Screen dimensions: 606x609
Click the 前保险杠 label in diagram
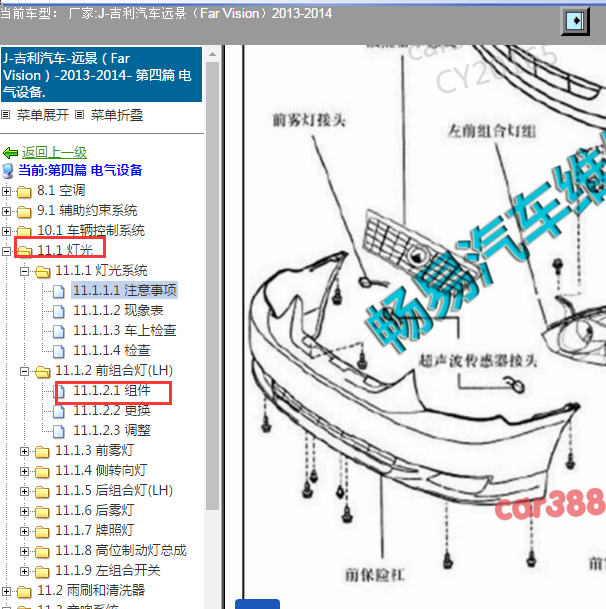[375, 575]
